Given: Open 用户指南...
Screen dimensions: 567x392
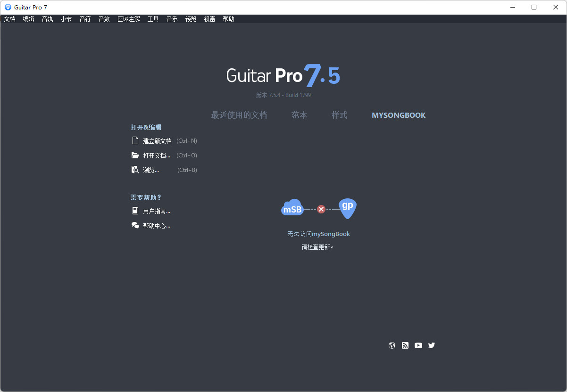Looking at the screenshot, I should [x=157, y=211].
